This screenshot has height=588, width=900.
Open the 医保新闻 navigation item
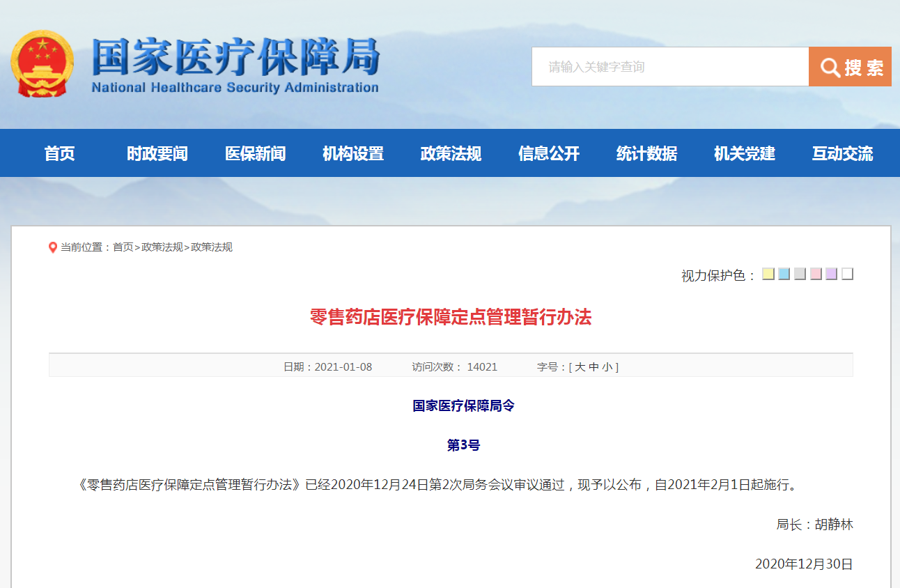256,153
